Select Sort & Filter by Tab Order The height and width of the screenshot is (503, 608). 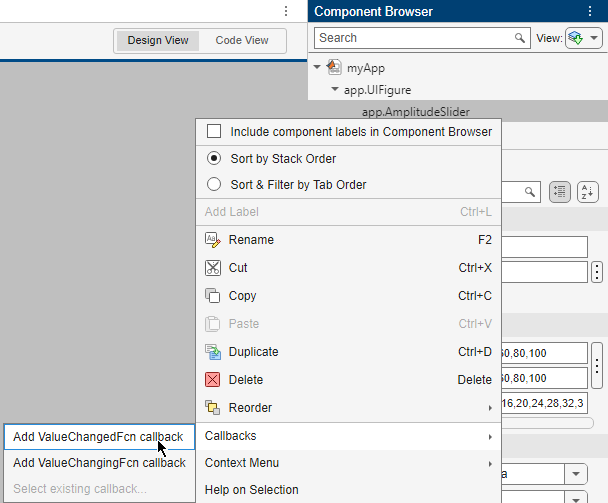(x=213, y=185)
